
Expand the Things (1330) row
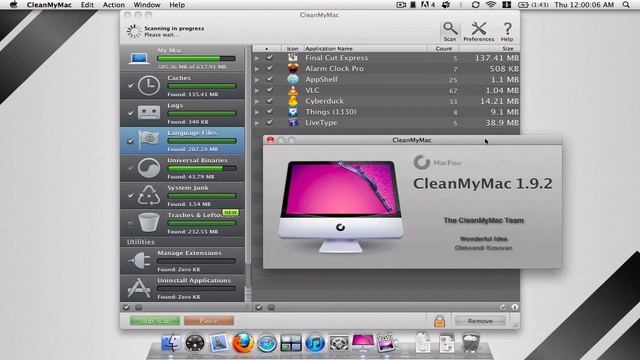tap(257, 112)
